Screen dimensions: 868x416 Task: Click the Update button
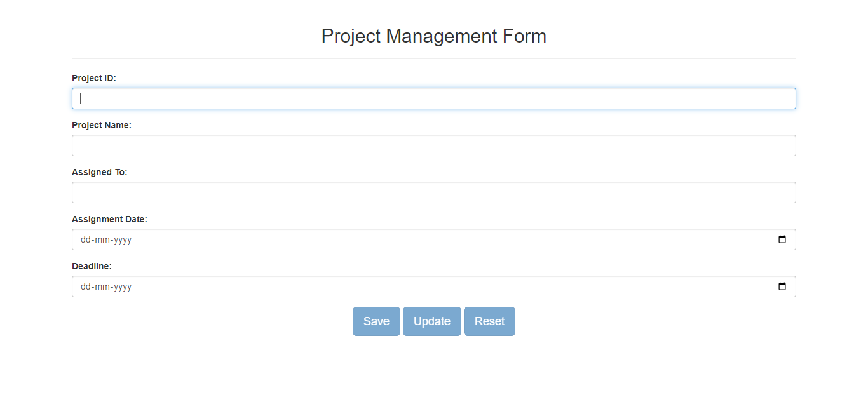point(431,321)
